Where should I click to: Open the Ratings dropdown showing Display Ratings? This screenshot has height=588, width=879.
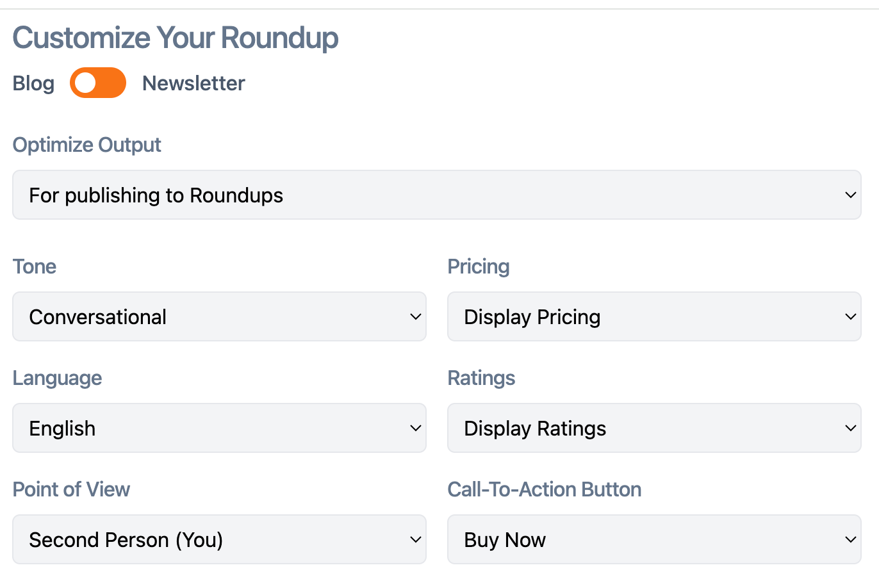(x=654, y=428)
